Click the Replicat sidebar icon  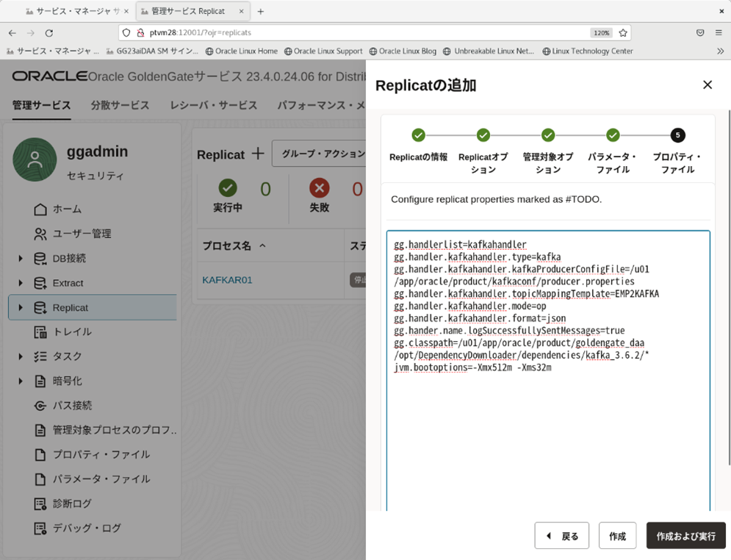click(x=40, y=308)
